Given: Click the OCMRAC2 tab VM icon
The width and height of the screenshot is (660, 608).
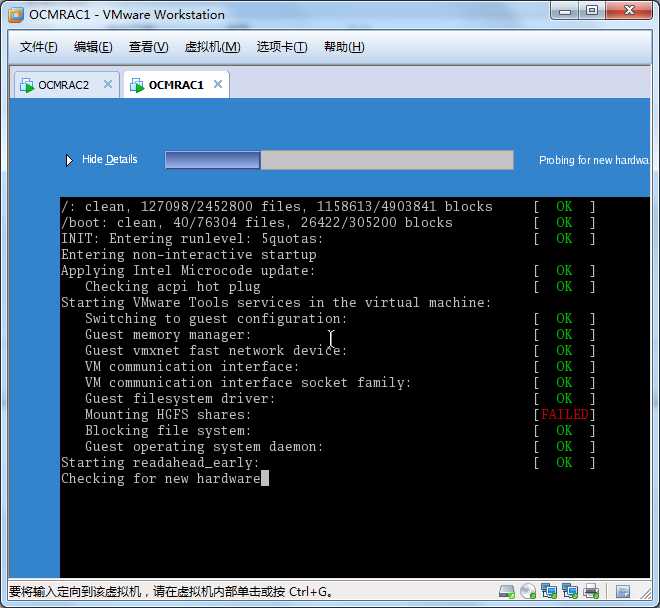Looking at the screenshot, I should pos(27,85).
